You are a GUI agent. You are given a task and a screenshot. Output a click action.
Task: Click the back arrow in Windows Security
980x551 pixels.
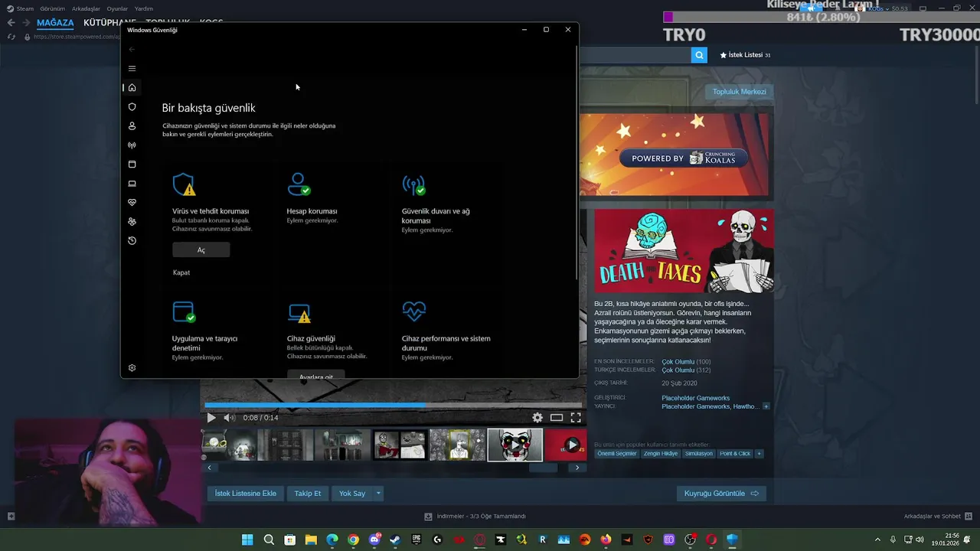pyautogui.click(x=132, y=49)
